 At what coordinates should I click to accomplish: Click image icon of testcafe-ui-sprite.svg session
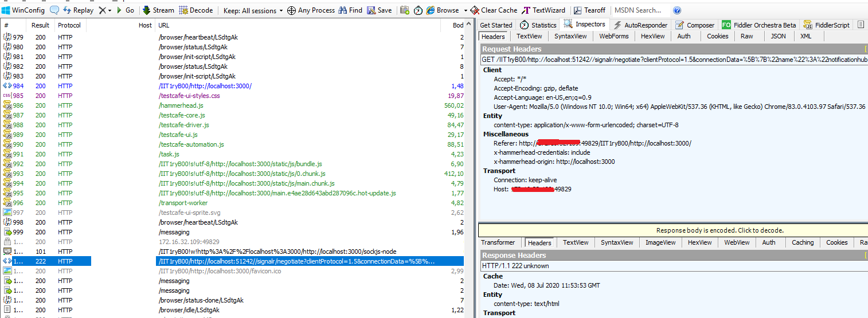click(x=7, y=213)
